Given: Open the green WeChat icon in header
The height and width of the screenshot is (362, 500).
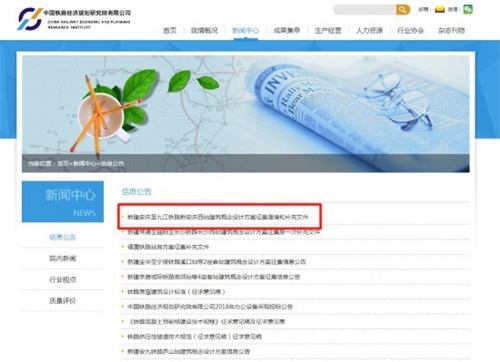Looking at the screenshot, I should pos(468,9).
